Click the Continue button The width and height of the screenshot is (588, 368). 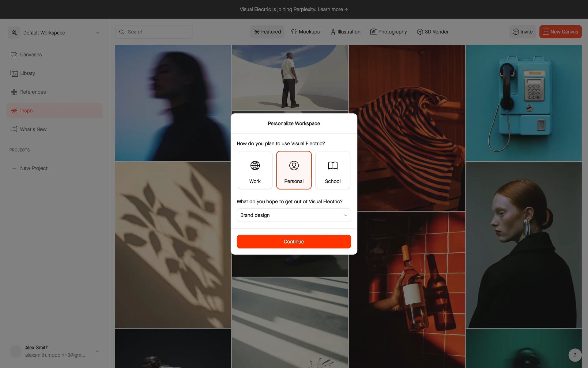[294, 242]
